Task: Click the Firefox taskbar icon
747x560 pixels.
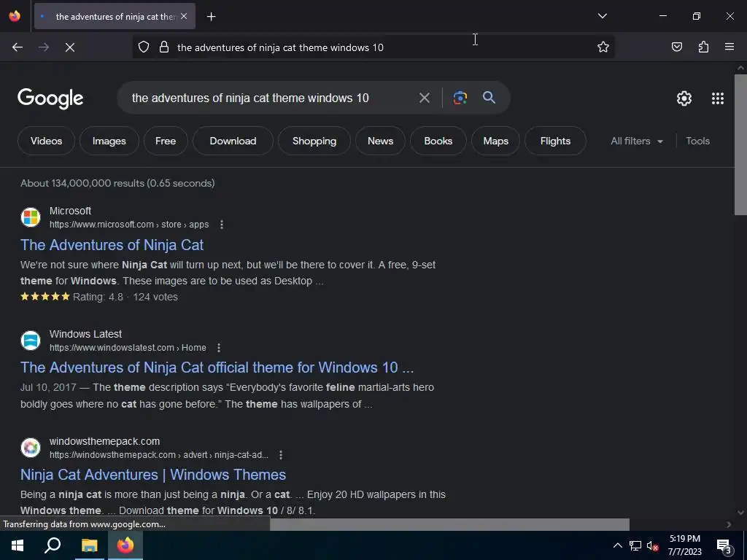Action: (x=125, y=545)
